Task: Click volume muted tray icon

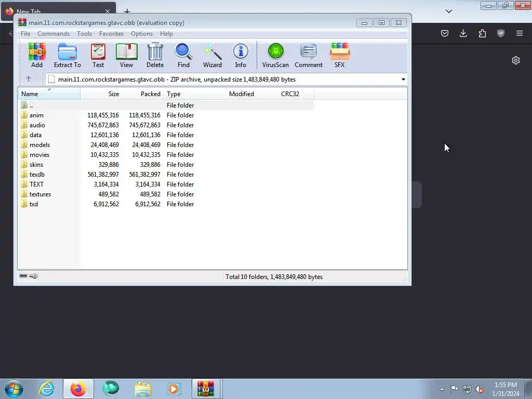Action: [480, 389]
